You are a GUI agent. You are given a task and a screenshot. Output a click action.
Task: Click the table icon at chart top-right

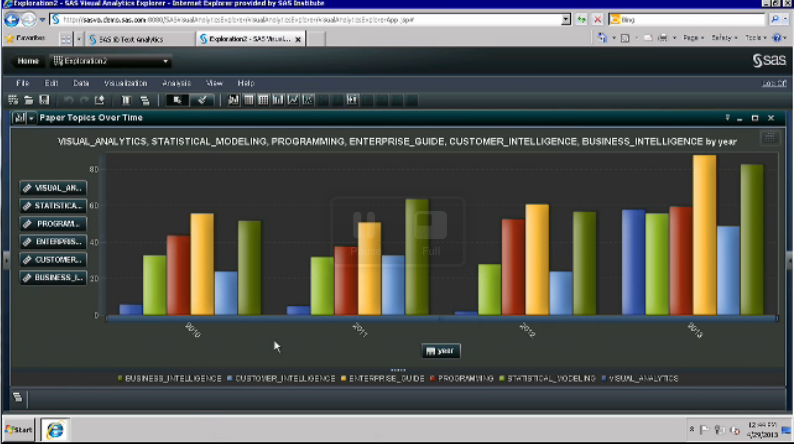[x=770, y=138]
